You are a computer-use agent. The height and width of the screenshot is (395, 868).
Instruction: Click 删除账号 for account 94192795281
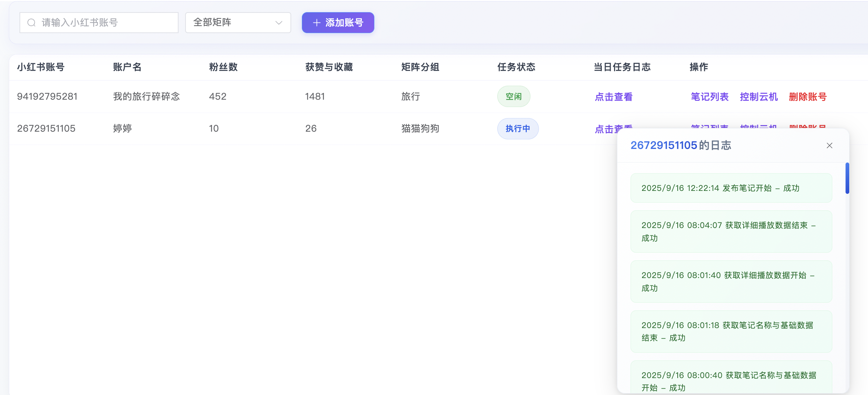(x=808, y=97)
